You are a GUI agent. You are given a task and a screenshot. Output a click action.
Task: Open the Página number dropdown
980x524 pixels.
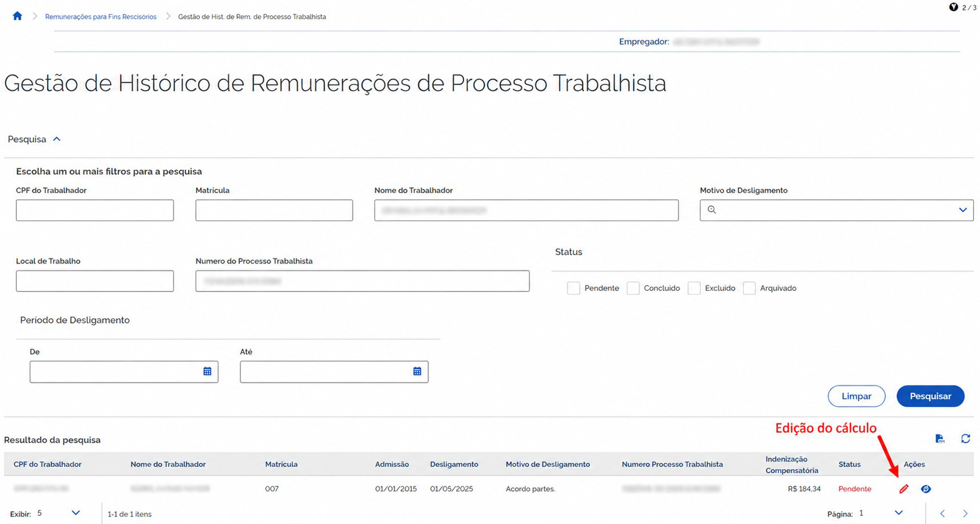coord(898,513)
